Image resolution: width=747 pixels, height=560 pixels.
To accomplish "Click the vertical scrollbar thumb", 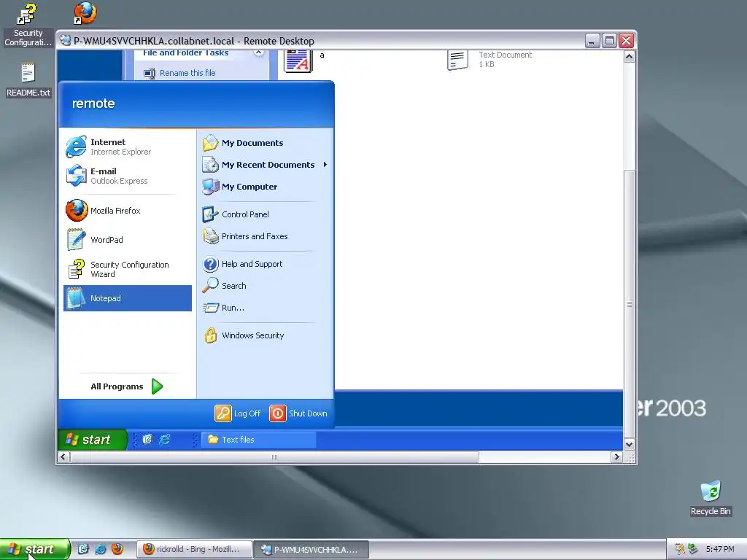I will coord(629,304).
